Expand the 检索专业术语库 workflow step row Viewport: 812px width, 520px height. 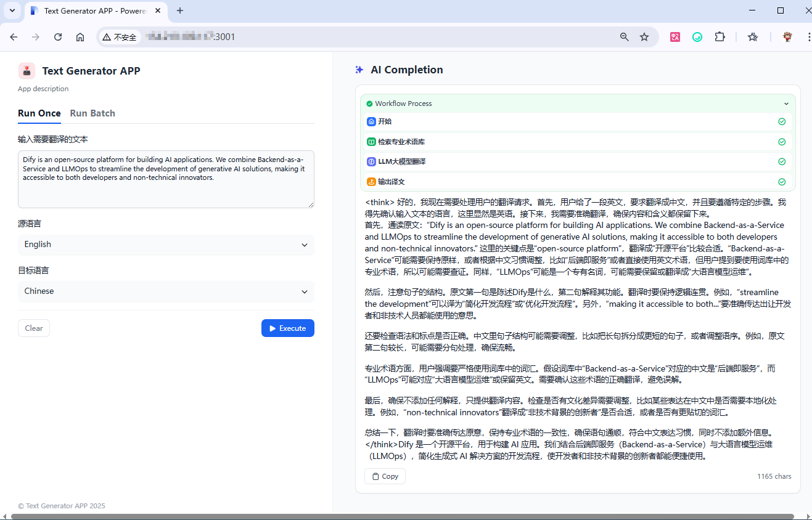578,142
